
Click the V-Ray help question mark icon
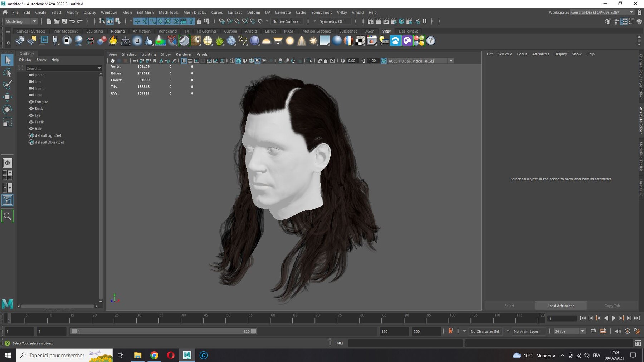click(431, 41)
